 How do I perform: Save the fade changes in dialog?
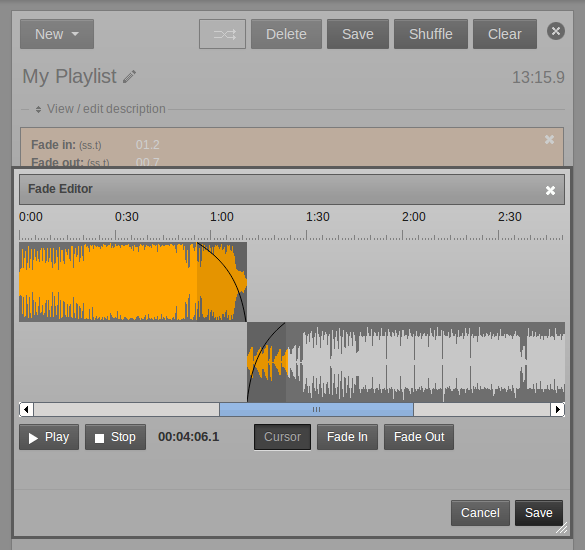tap(539, 513)
